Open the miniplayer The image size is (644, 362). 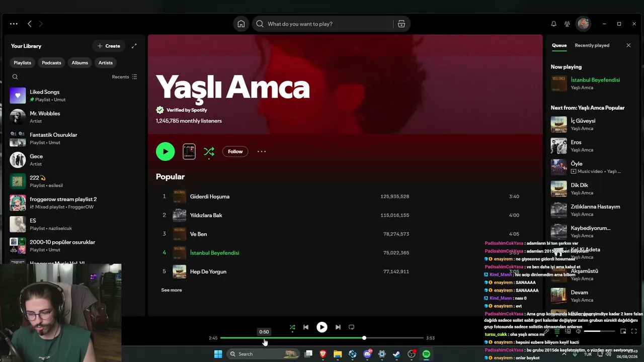click(x=623, y=331)
